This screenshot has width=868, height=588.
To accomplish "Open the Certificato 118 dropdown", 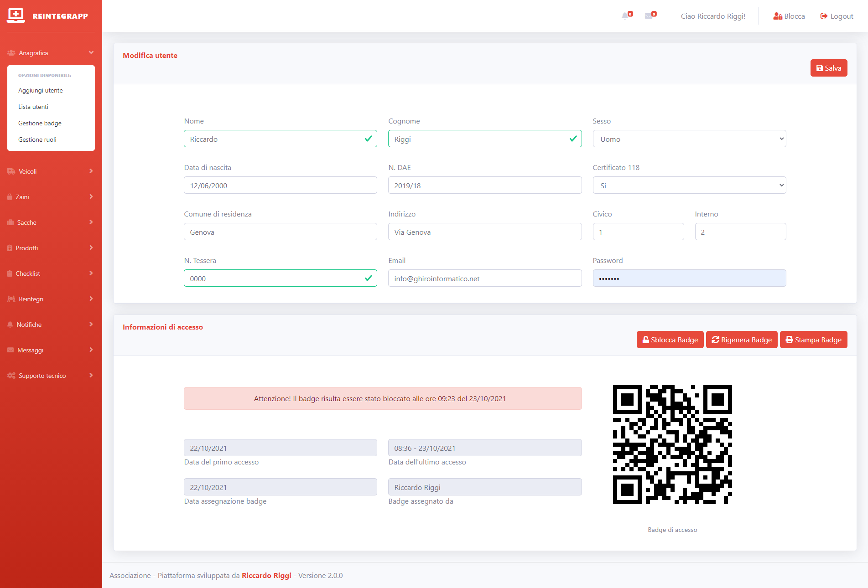I will click(689, 185).
